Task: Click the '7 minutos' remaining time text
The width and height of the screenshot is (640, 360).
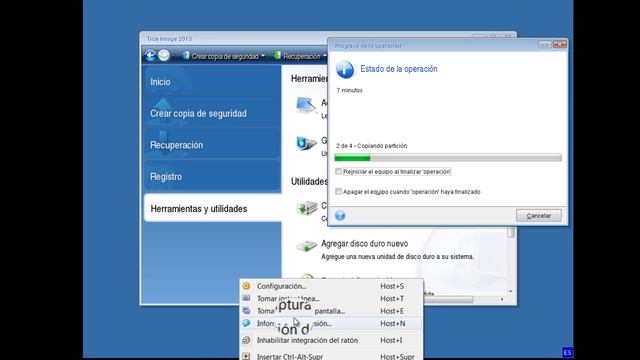Action: coord(349,90)
